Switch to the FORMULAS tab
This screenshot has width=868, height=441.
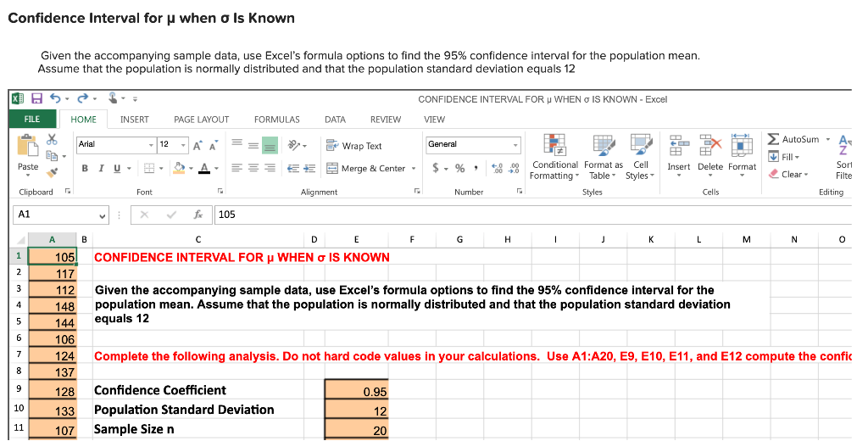[277, 120]
